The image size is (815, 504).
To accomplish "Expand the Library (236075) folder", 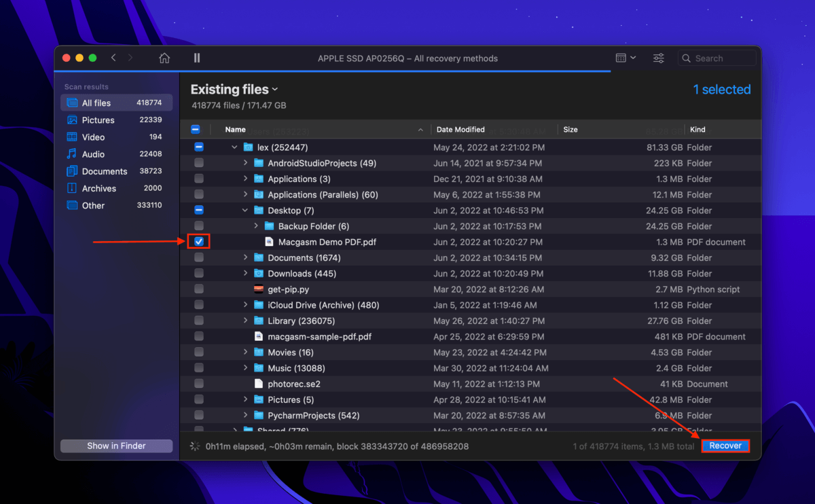I will coord(245,321).
